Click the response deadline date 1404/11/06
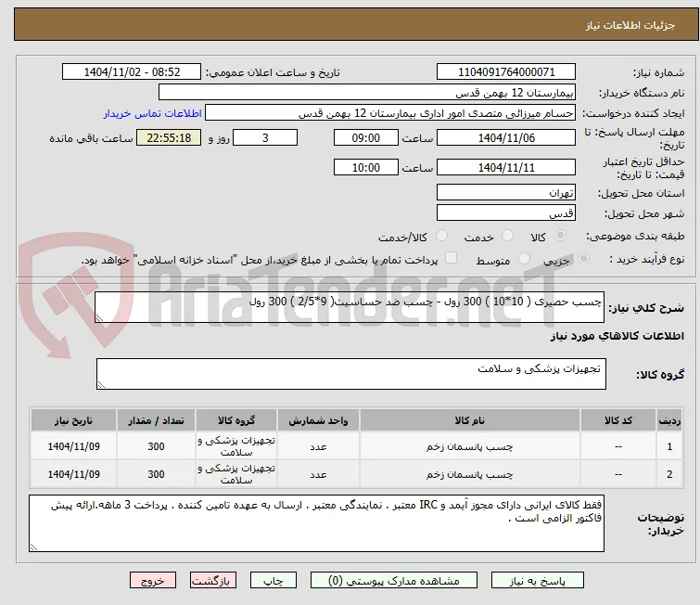700x605 pixels. 506,137
